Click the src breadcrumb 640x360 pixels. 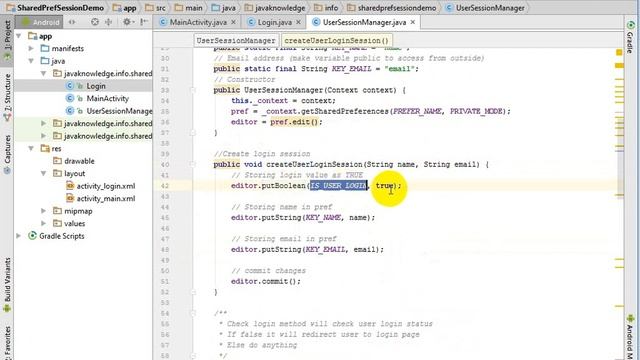(x=156, y=8)
